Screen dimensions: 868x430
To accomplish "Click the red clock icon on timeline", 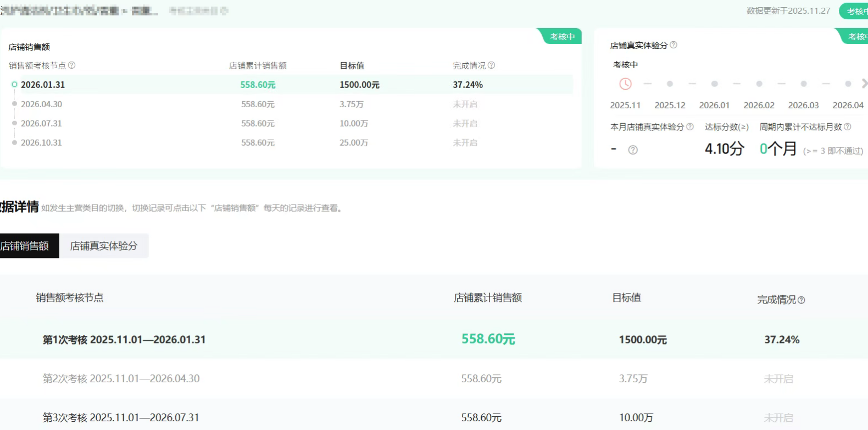I will pos(625,84).
